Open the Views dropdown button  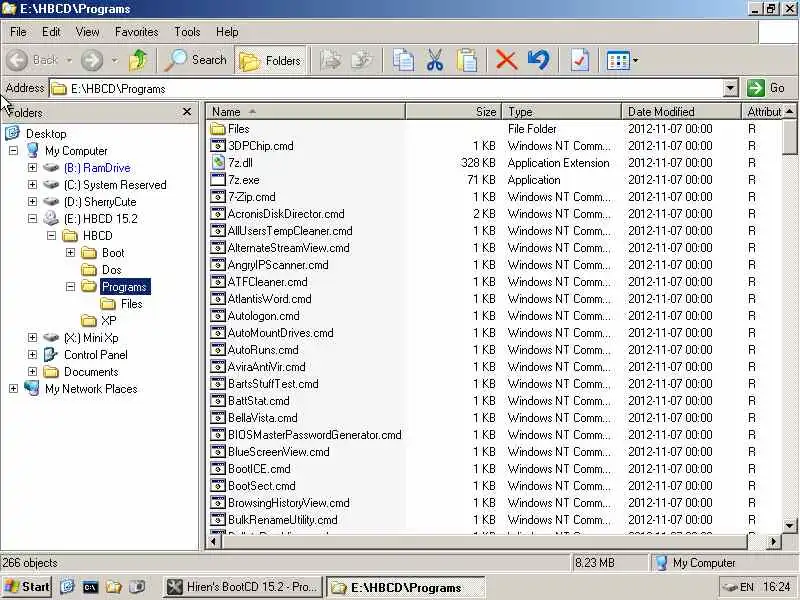[622, 61]
